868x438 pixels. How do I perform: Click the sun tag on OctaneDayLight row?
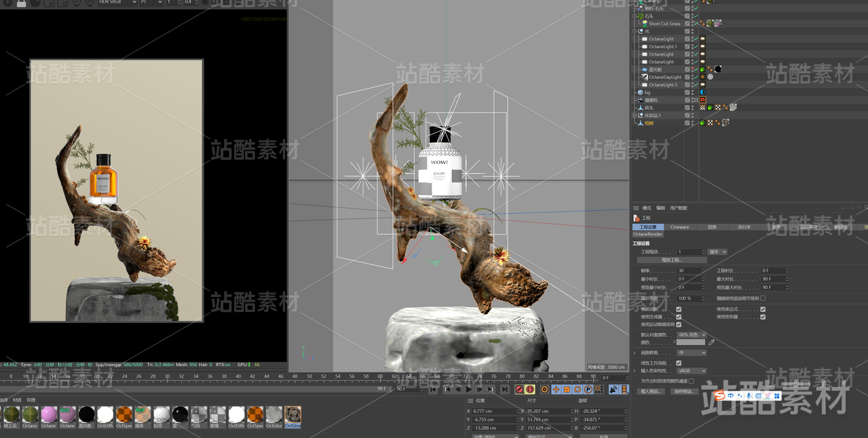(x=702, y=77)
